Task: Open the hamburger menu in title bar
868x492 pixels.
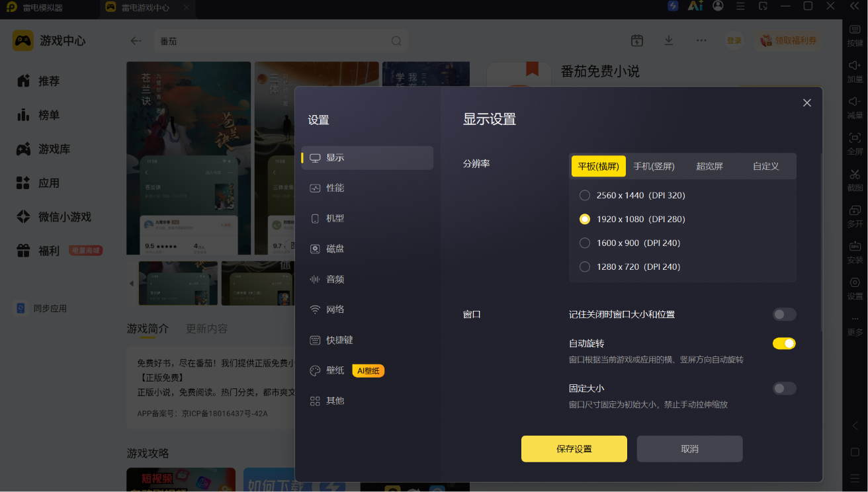Action: tap(740, 6)
